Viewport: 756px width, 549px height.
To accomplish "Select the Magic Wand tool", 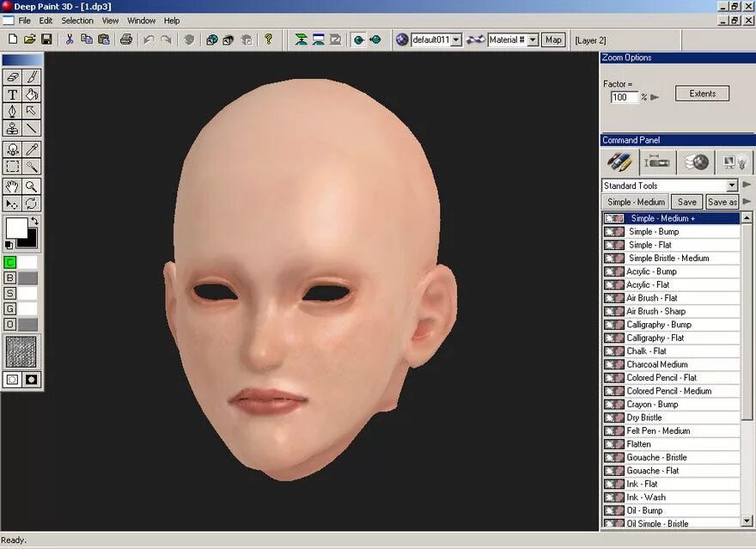I will coord(31,167).
